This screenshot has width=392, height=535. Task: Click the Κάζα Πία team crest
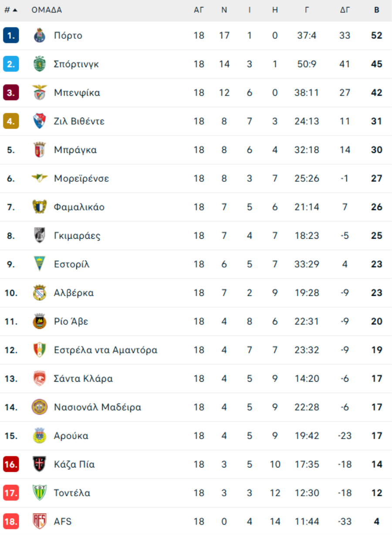pyautogui.click(x=40, y=464)
